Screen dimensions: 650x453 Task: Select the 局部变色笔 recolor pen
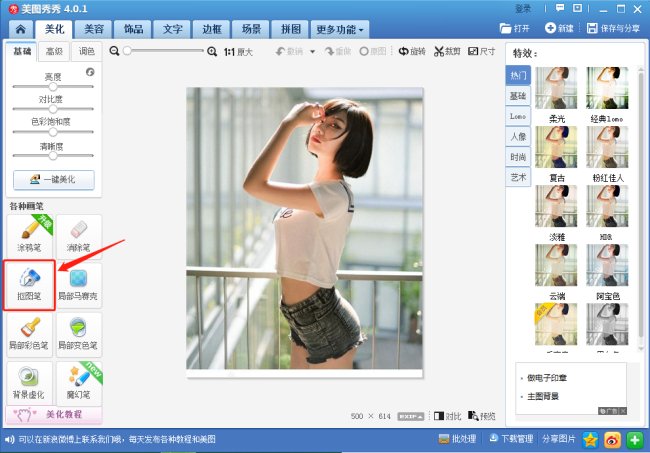(79, 334)
